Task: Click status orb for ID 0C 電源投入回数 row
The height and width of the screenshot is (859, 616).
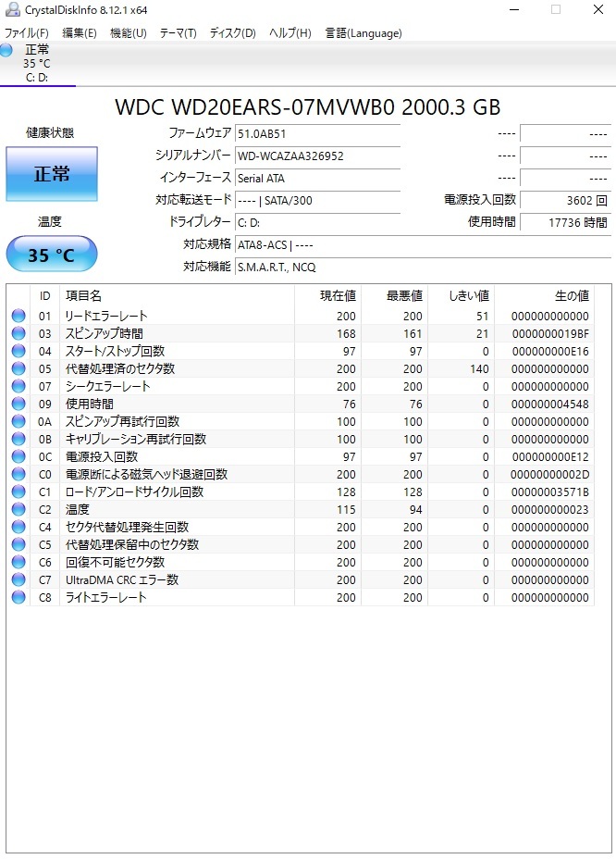Action: tap(18, 455)
